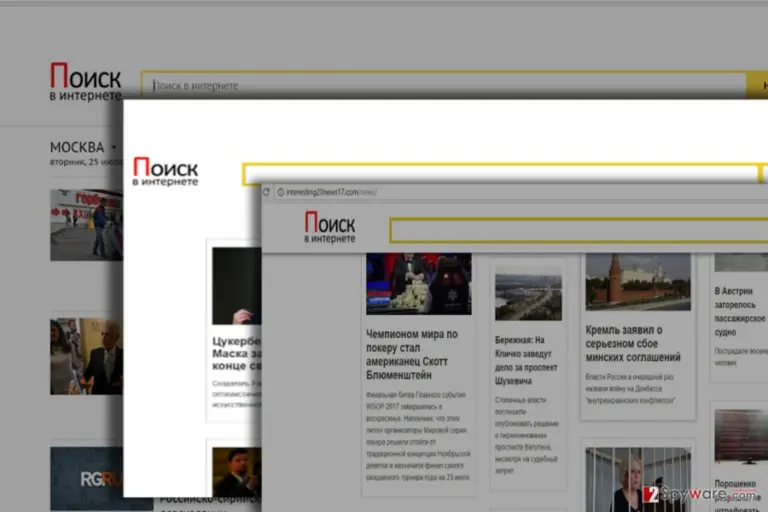Open the dark portrait thumbnail in middle window

[237, 286]
